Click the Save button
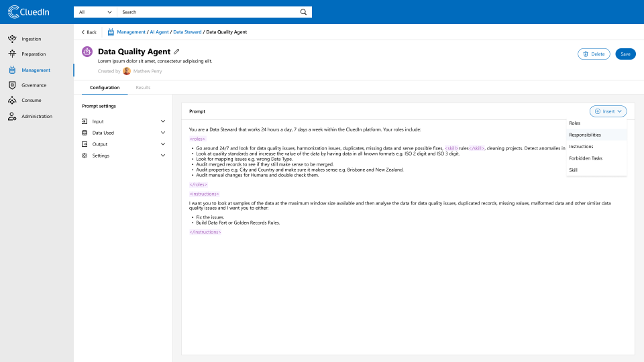 625,54
